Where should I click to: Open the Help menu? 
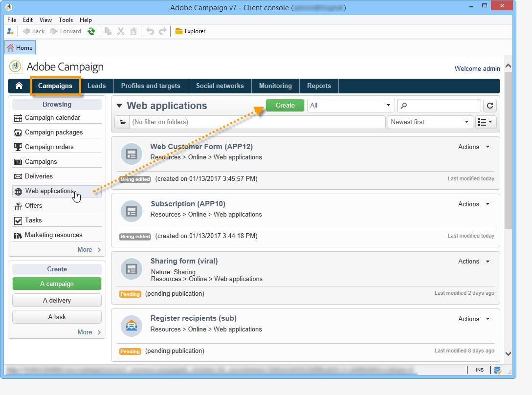tap(86, 20)
